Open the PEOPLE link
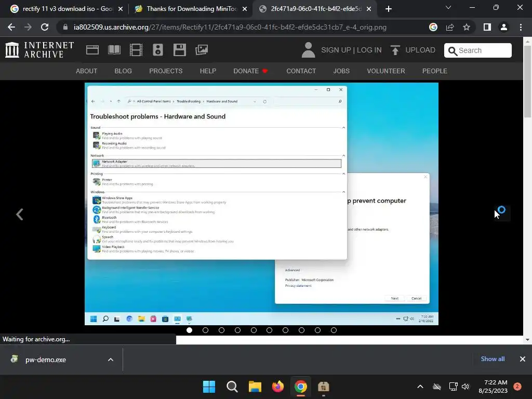The image size is (532, 399). tap(435, 71)
